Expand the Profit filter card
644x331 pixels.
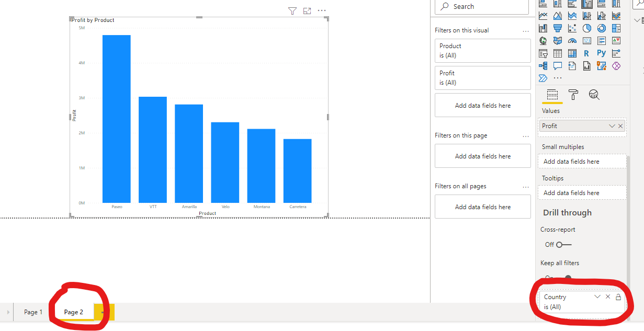coord(483,78)
